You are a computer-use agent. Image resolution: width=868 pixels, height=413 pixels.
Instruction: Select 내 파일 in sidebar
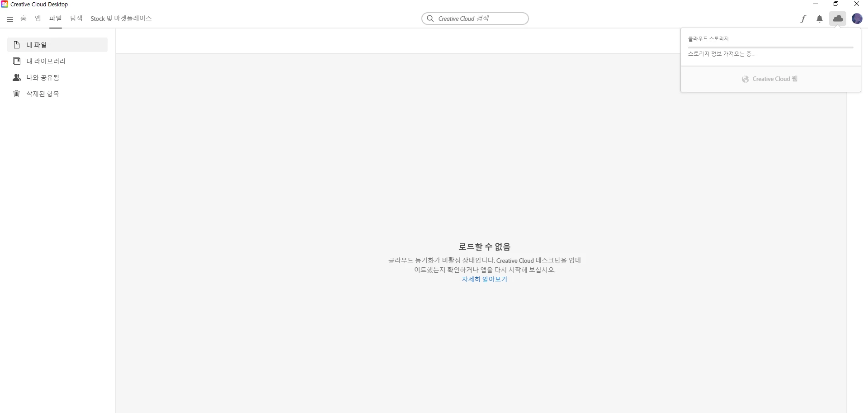coord(57,45)
